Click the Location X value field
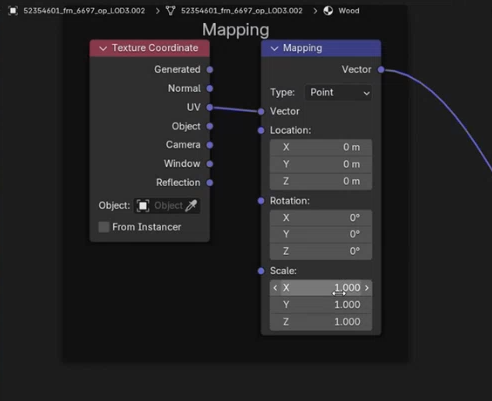The height and width of the screenshot is (401, 492). [321, 147]
